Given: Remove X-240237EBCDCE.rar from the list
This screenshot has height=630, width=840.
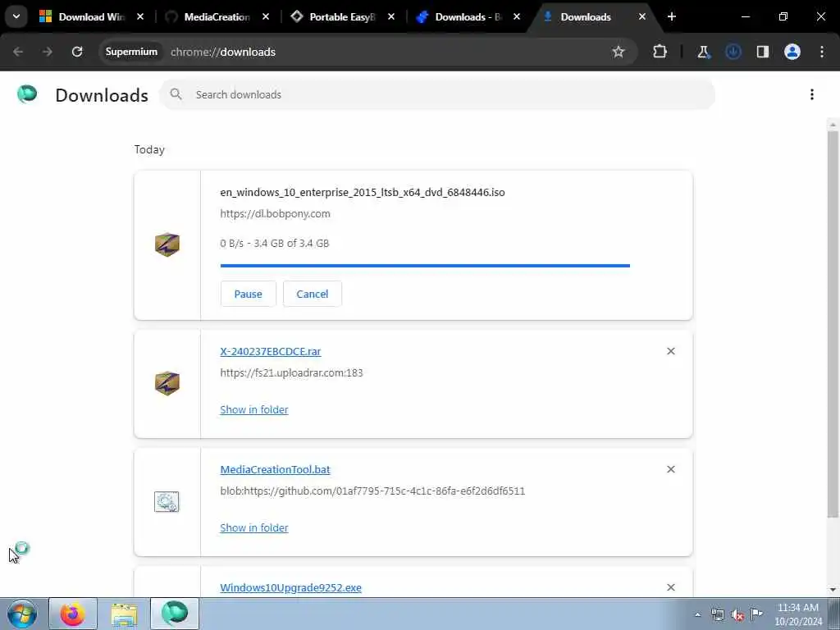Looking at the screenshot, I should tap(671, 351).
